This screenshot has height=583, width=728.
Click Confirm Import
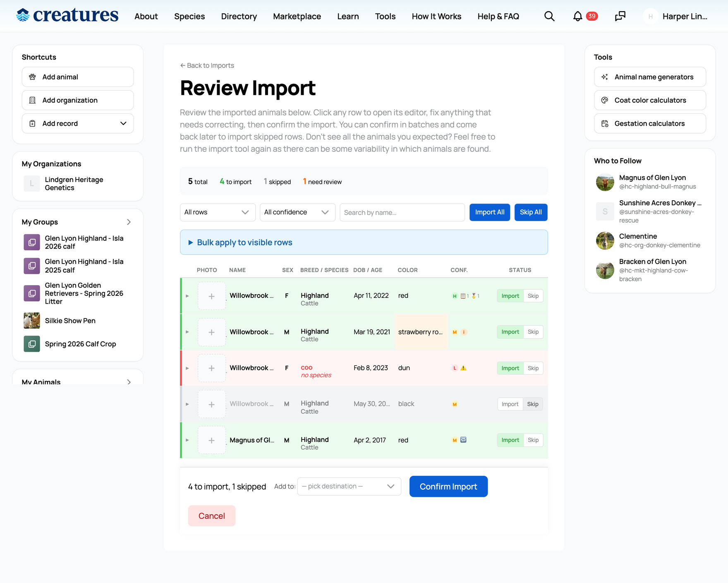coord(448,487)
